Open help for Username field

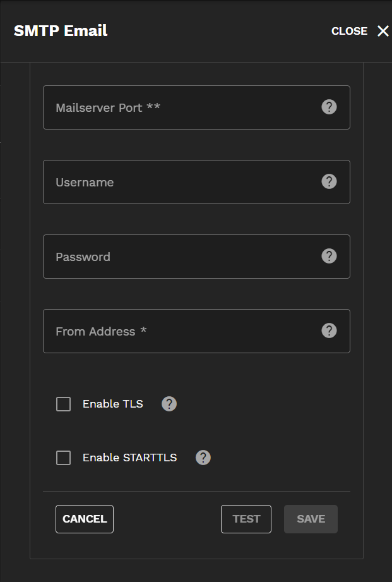(329, 181)
